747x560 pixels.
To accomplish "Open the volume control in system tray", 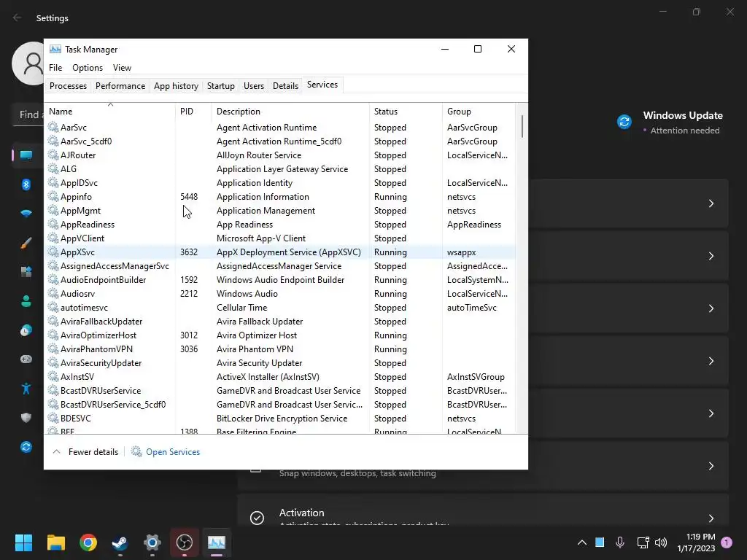I will click(x=661, y=542).
